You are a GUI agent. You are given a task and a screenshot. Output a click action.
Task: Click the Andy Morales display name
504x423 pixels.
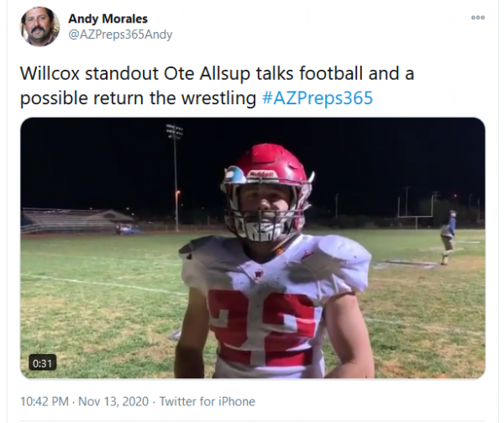coord(108,19)
